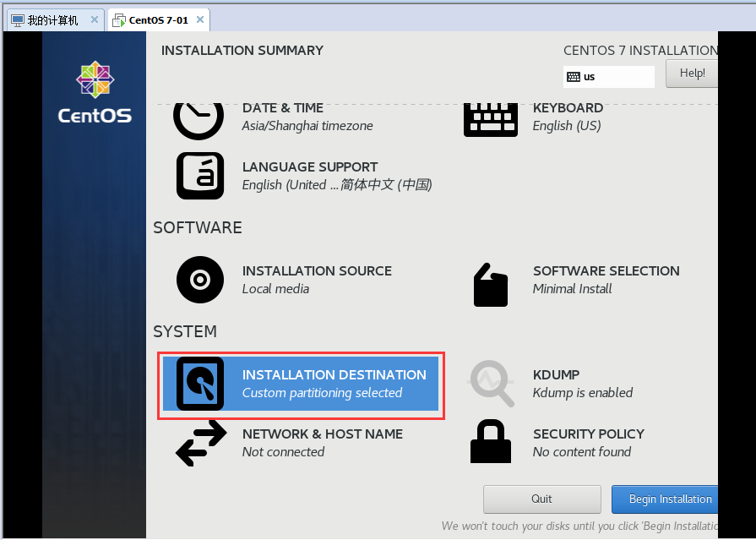Select 'DATE & TIME' heading text

(x=283, y=107)
